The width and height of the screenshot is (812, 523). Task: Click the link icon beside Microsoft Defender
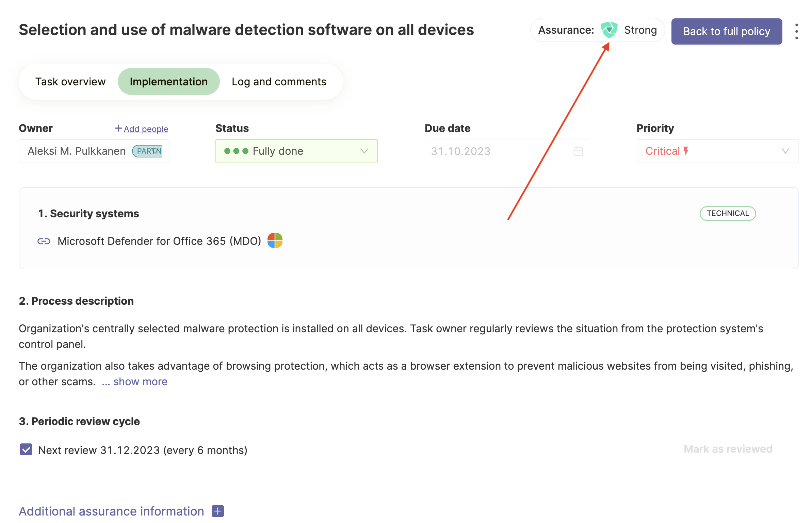(x=44, y=241)
